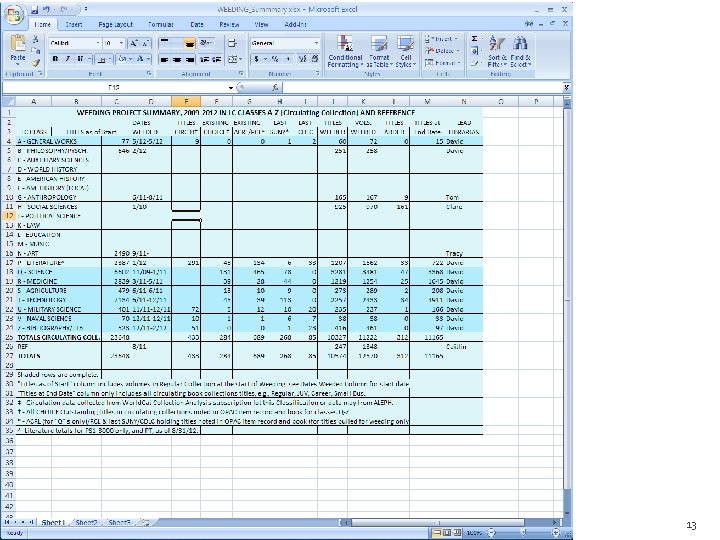Click the Insert Function fx button
The height and width of the screenshot is (540, 720).
click(275, 87)
